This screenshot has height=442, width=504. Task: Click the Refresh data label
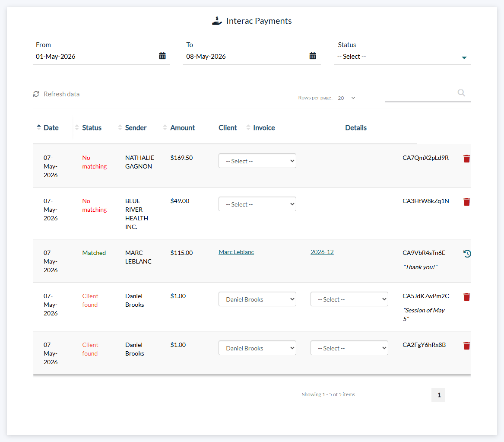pyautogui.click(x=62, y=94)
